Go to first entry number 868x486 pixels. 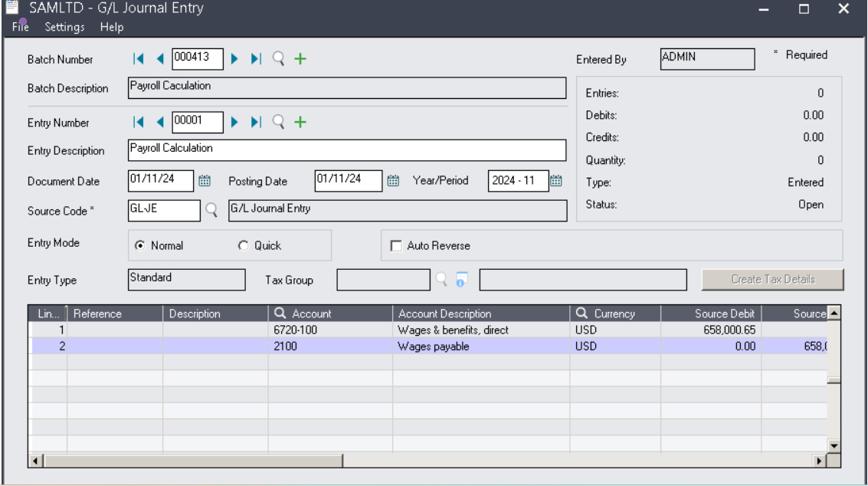(x=139, y=122)
